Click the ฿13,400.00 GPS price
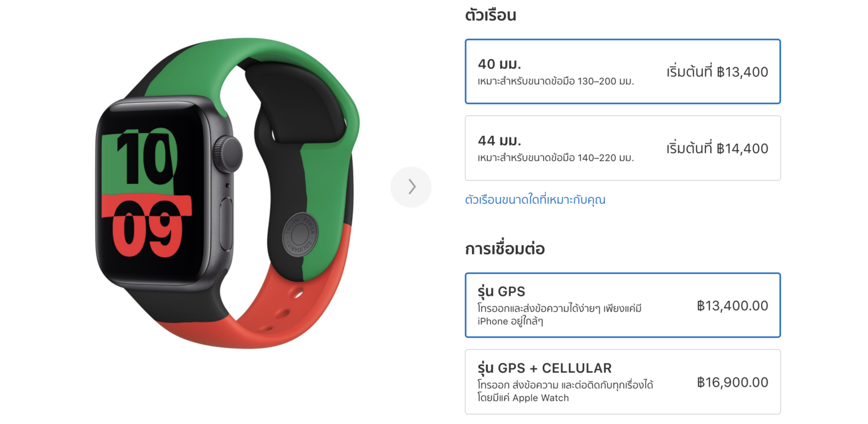The image size is (868, 424). pyautogui.click(x=732, y=305)
